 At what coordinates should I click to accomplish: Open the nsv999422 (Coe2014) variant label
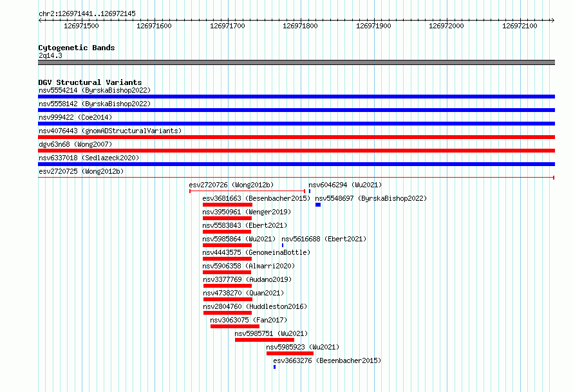[x=75, y=117]
